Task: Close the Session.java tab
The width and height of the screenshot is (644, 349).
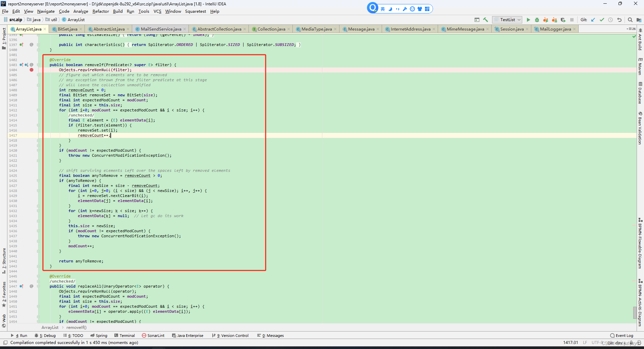Action: click(527, 29)
